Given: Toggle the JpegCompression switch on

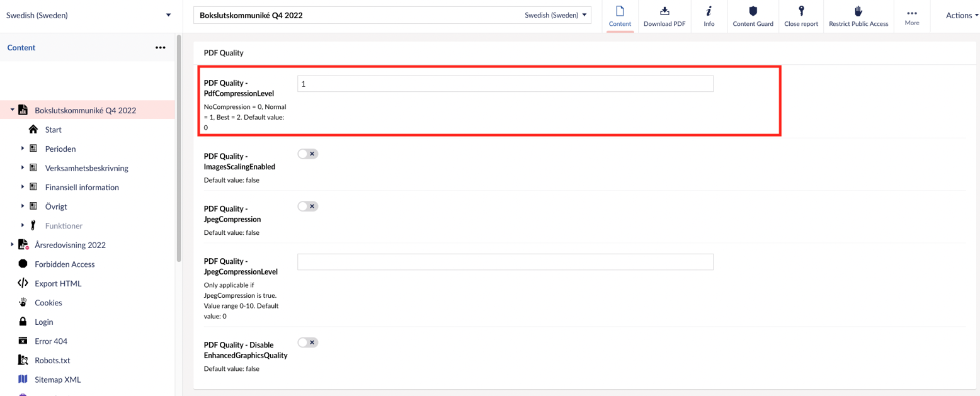Looking at the screenshot, I should tap(307, 206).
